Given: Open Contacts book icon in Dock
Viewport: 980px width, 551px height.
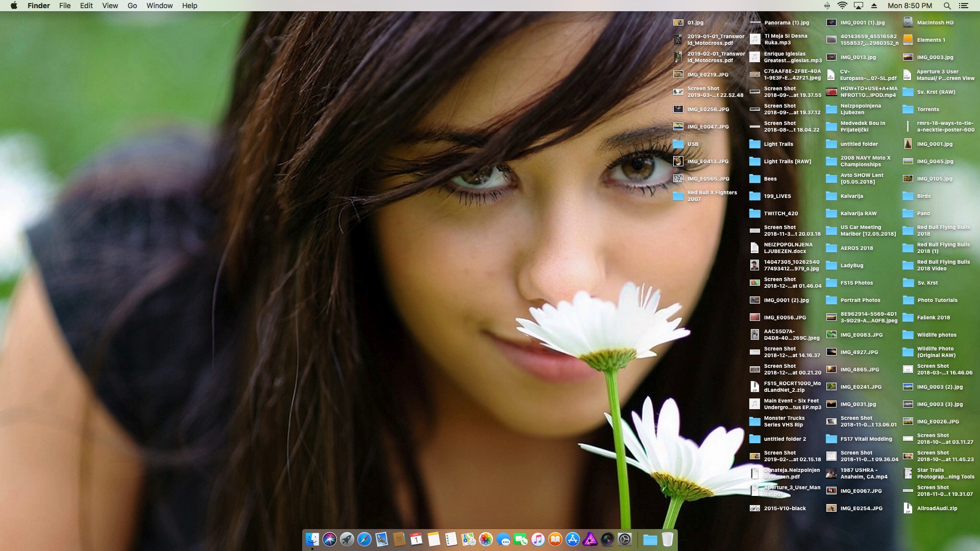Looking at the screenshot, I should point(399,539).
